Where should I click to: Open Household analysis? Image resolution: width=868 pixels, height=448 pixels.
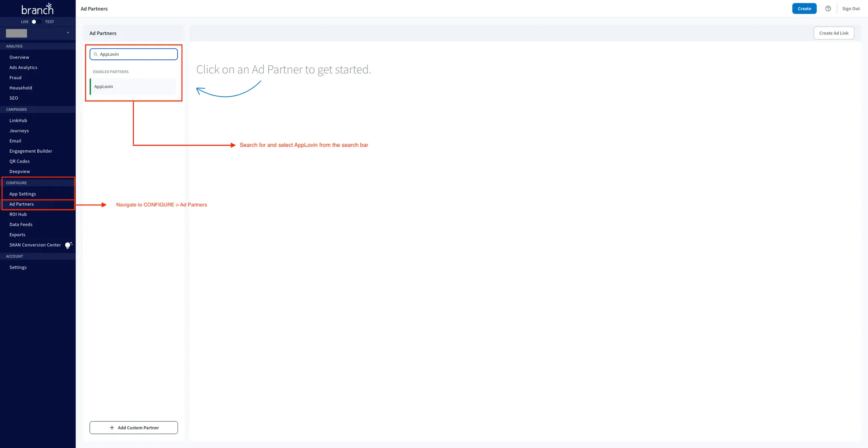21,88
